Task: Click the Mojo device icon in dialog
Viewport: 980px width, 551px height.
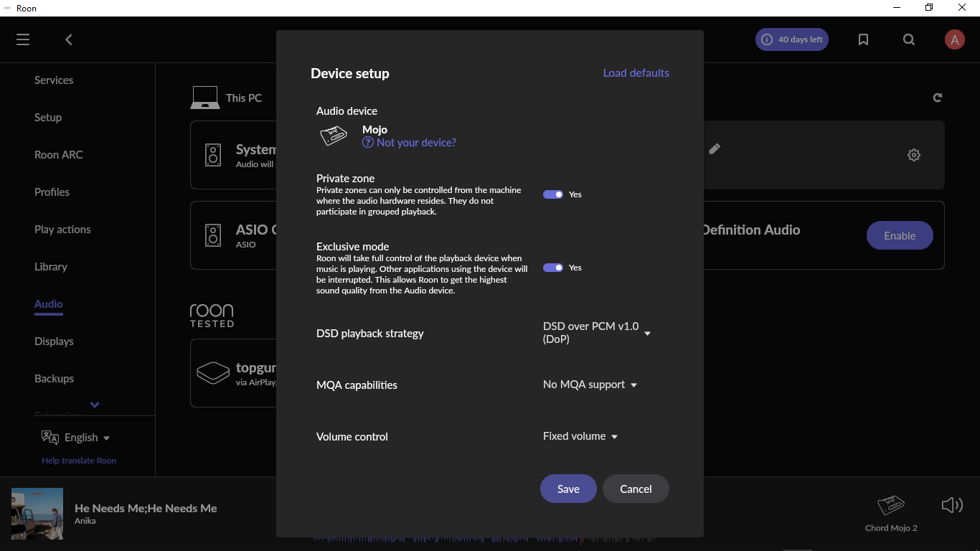Action: click(334, 136)
